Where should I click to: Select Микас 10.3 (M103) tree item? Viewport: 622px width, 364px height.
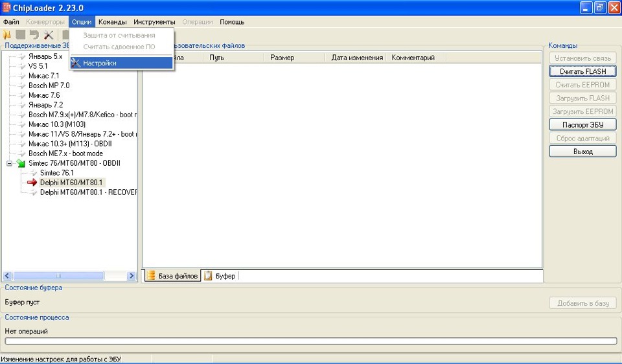coord(57,124)
